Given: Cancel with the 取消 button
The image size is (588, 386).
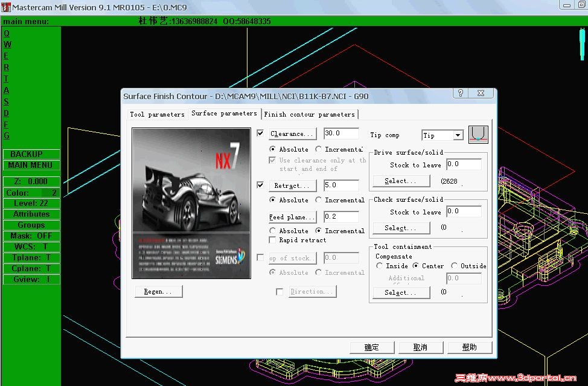Looking at the screenshot, I should (x=420, y=347).
